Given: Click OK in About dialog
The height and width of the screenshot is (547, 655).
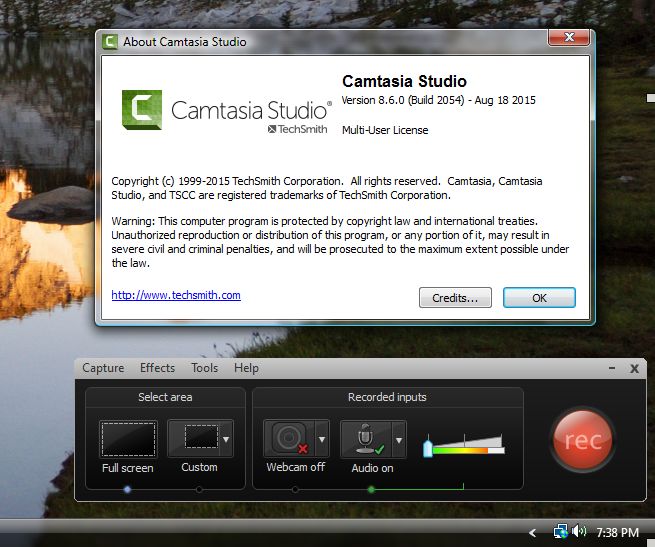Looking at the screenshot, I should coord(539,298).
